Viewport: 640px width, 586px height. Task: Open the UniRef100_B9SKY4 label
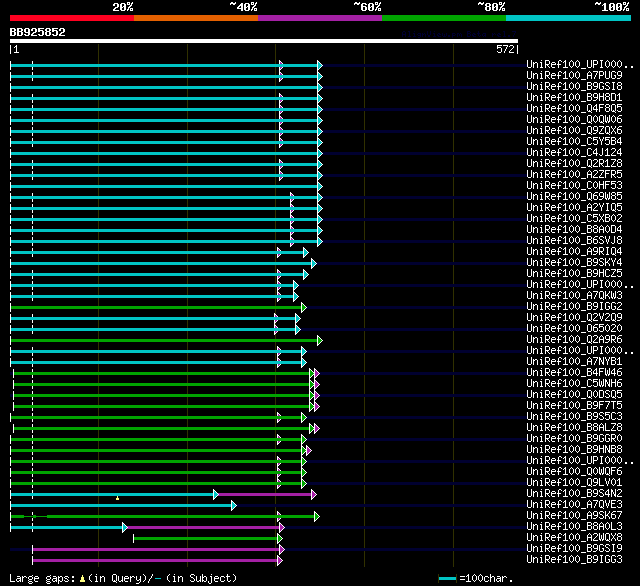[x=574, y=262]
